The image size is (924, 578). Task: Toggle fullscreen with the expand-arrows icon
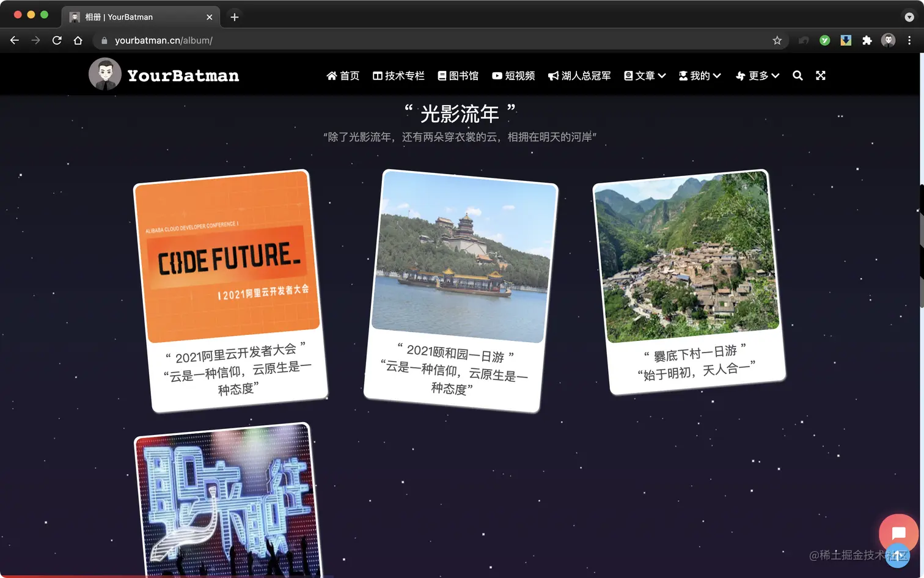pos(821,76)
